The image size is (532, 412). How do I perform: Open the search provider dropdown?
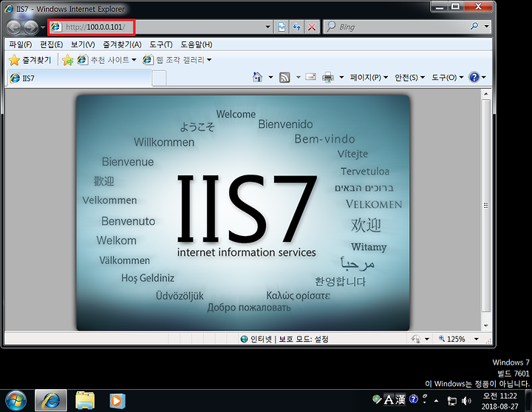click(x=486, y=26)
